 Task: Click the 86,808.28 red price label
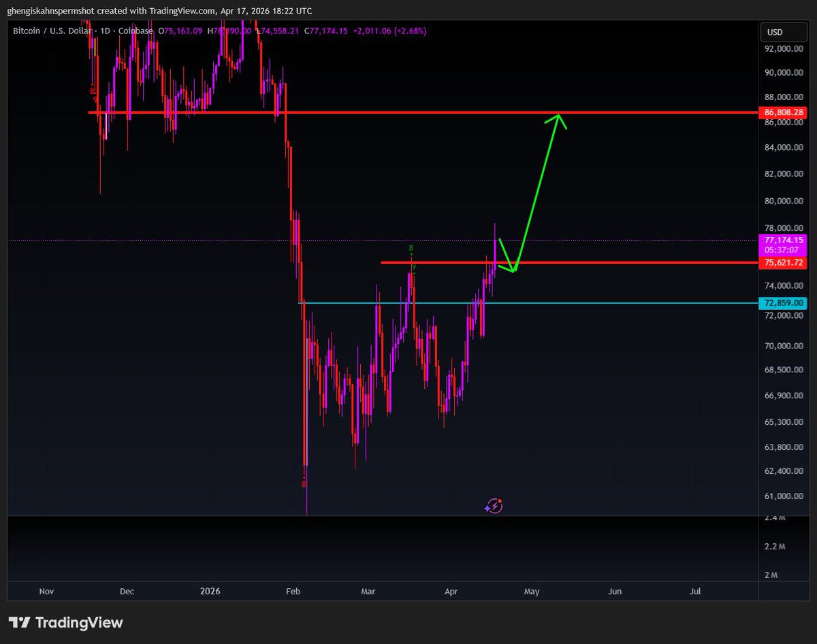point(784,112)
